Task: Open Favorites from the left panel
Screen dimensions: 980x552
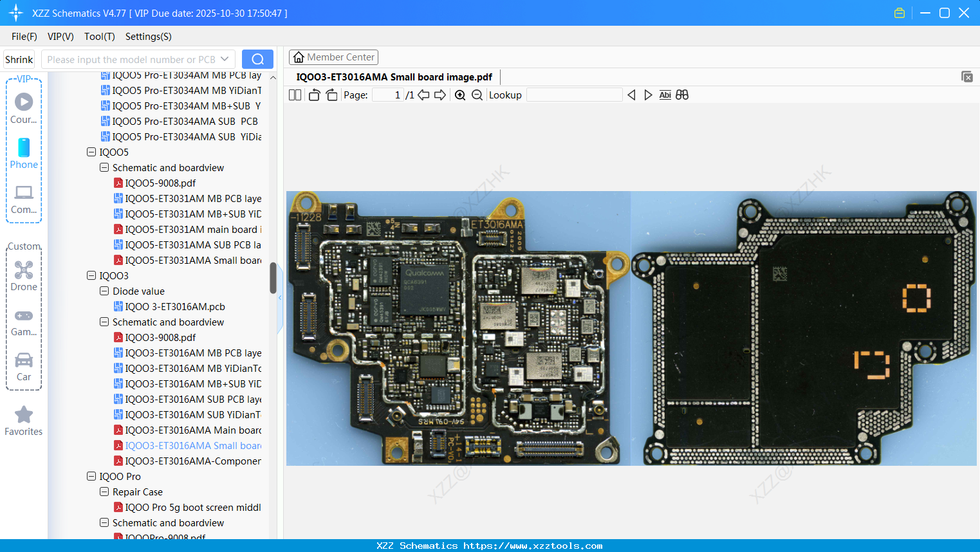Action: tap(23, 420)
